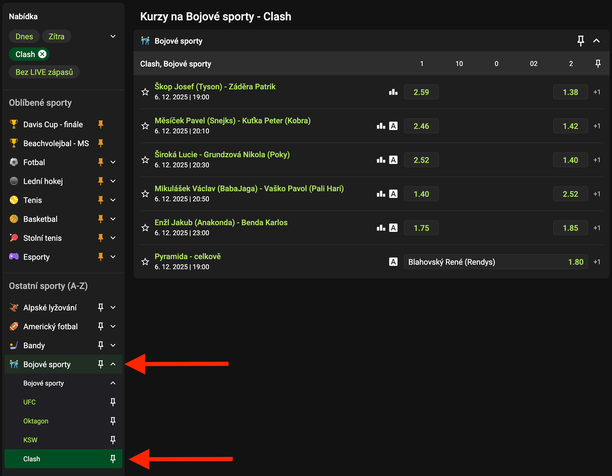612x476 pixels.
Task: Favorite the Pyramida - celkově event star
Action: (x=144, y=262)
